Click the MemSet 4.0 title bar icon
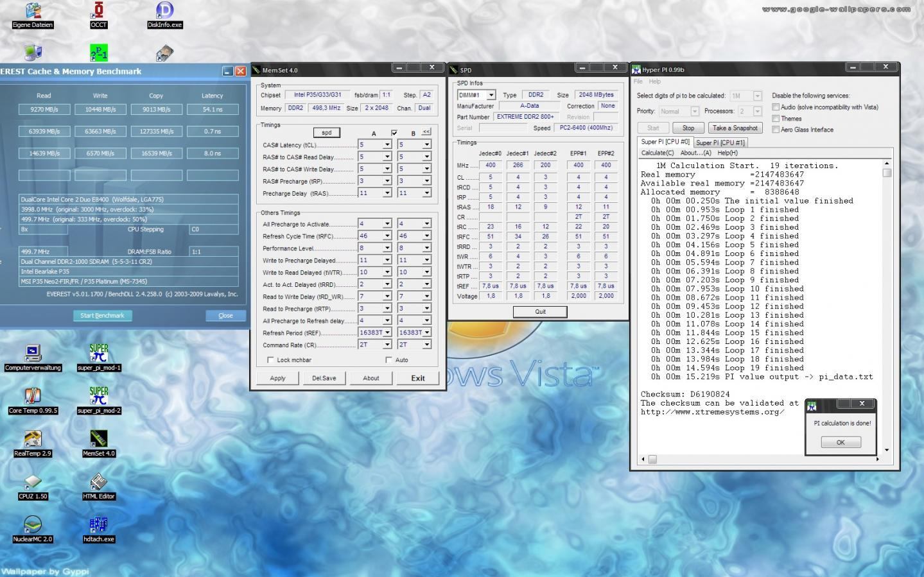Screen dimensions: 924x577 (256, 70)
